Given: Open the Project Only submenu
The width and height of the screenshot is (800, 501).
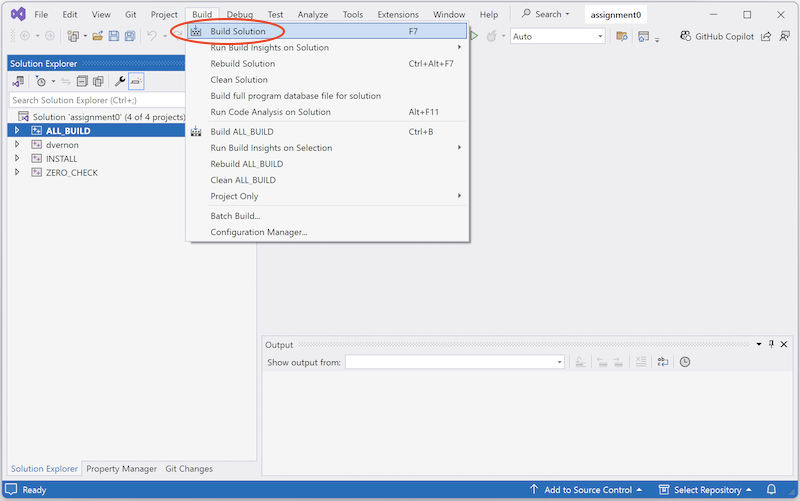Looking at the screenshot, I should pos(234,196).
